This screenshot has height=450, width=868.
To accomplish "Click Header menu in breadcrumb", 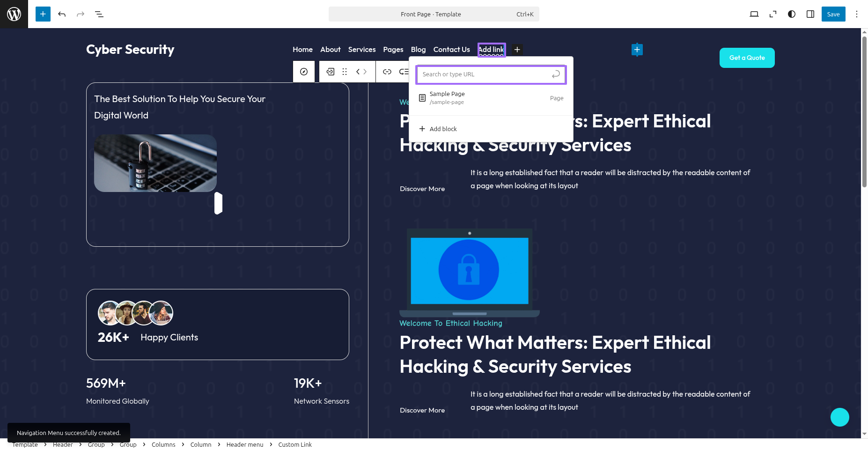I will pyautogui.click(x=244, y=444).
